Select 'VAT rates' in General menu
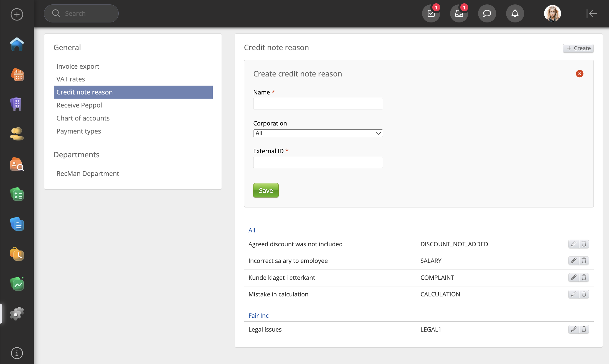Screen dimensions: 609x364 click(x=70, y=79)
